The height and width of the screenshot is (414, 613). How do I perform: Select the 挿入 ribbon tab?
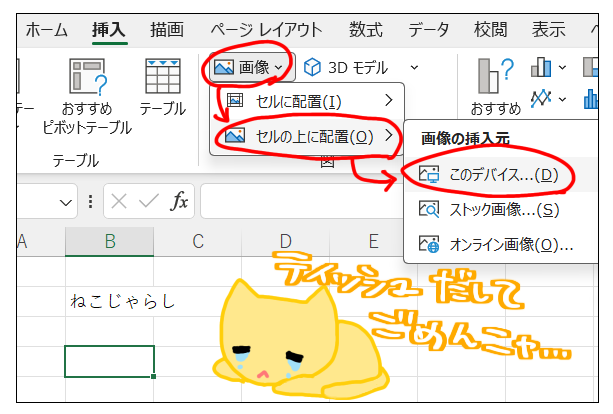[109, 30]
